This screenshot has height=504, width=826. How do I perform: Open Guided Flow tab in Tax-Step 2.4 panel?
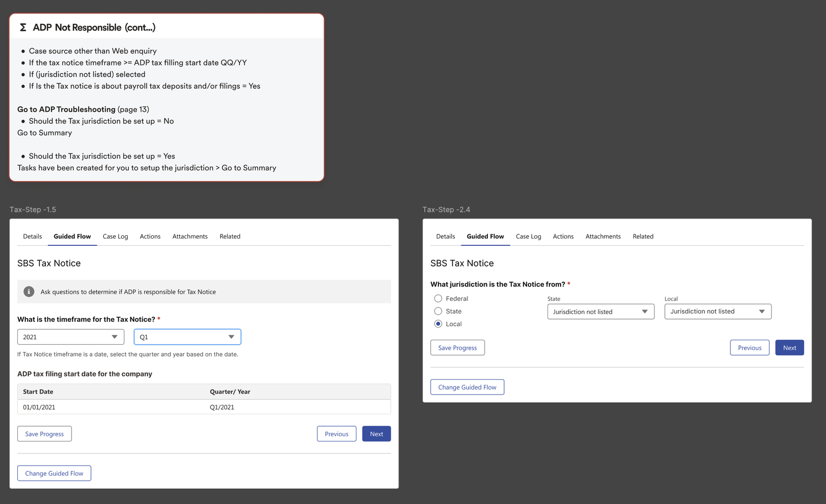pyautogui.click(x=485, y=236)
